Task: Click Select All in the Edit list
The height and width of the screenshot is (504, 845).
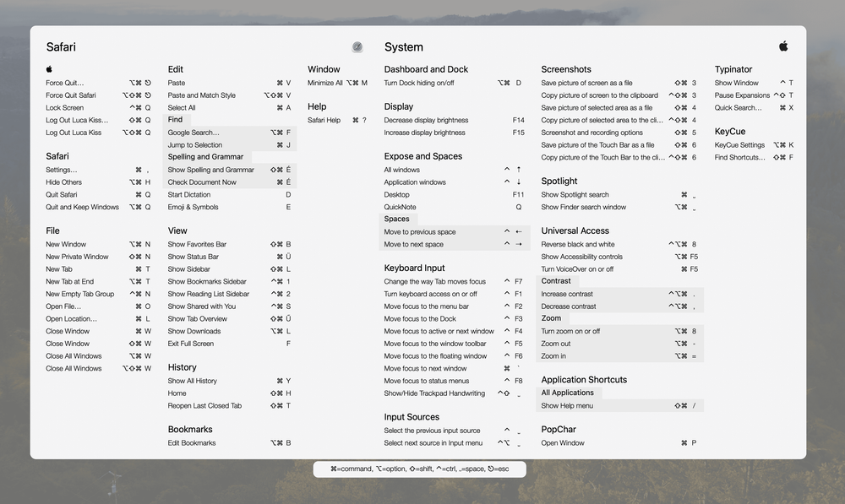Action: pos(230,108)
